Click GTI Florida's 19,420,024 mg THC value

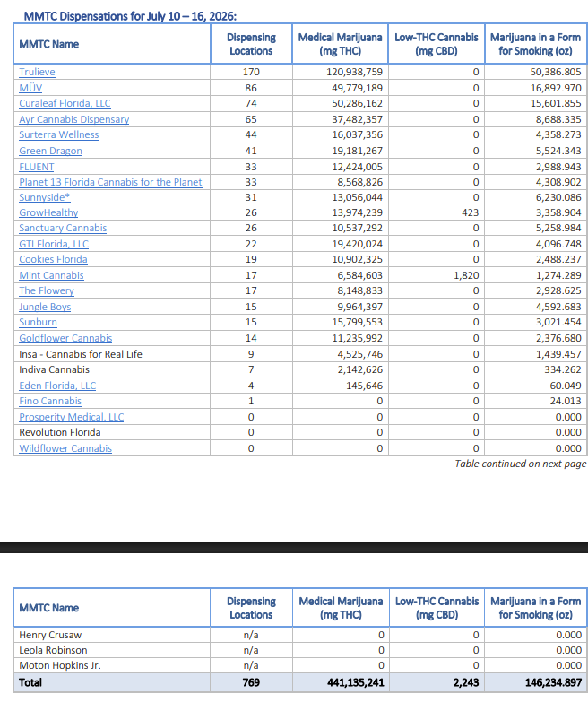pyautogui.click(x=357, y=244)
